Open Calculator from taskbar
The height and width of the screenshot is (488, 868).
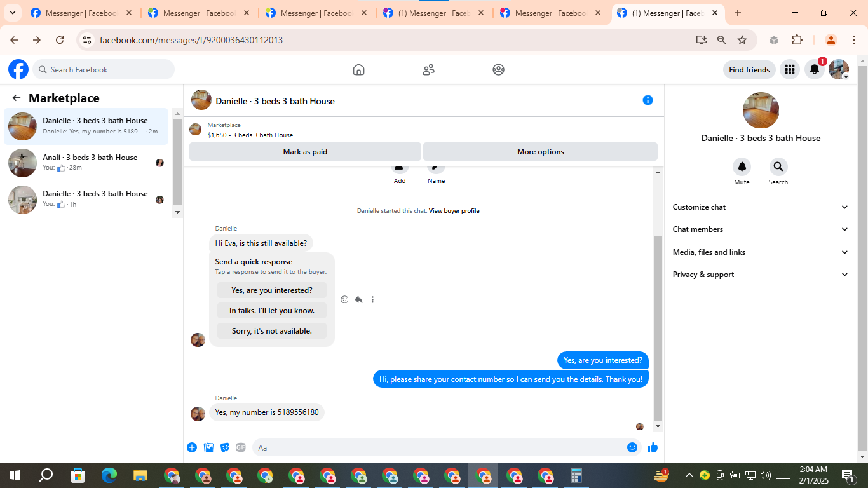(x=576, y=475)
